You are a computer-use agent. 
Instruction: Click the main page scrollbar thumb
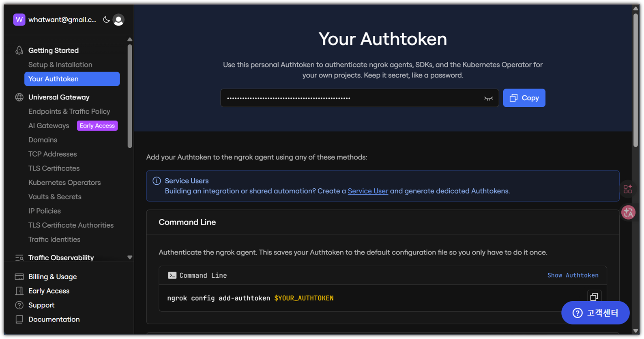click(x=636, y=80)
